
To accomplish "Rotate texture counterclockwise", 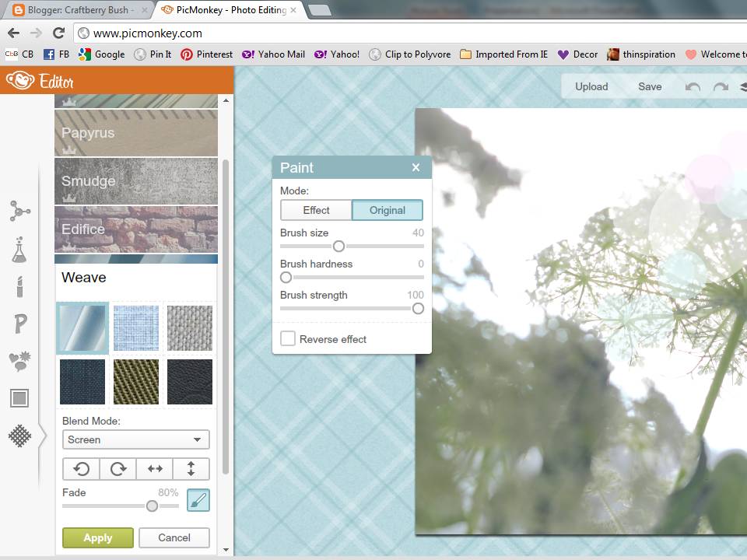I will click(81, 469).
